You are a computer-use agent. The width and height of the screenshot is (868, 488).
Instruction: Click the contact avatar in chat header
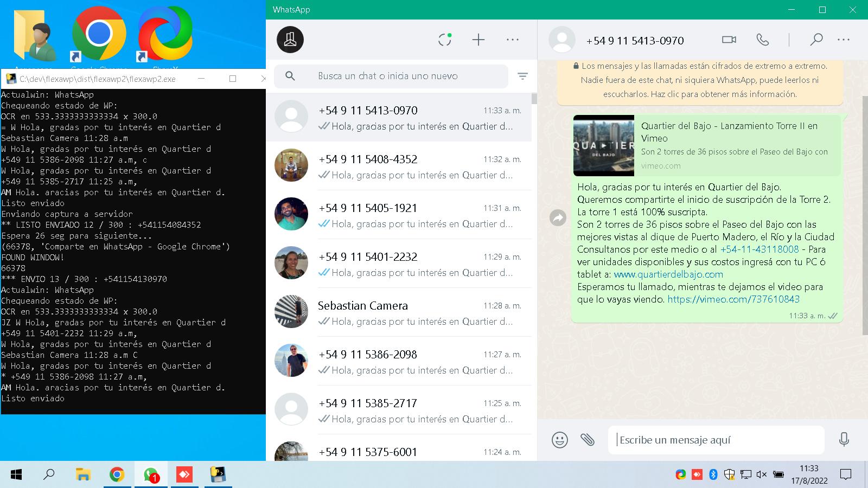(562, 40)
